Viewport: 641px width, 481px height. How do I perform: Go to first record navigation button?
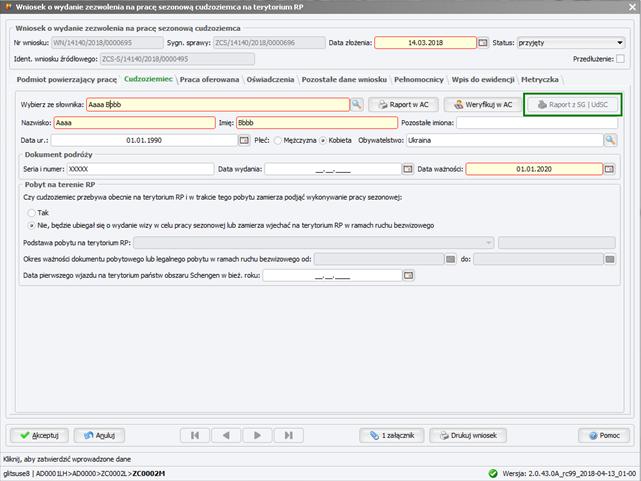195,435
